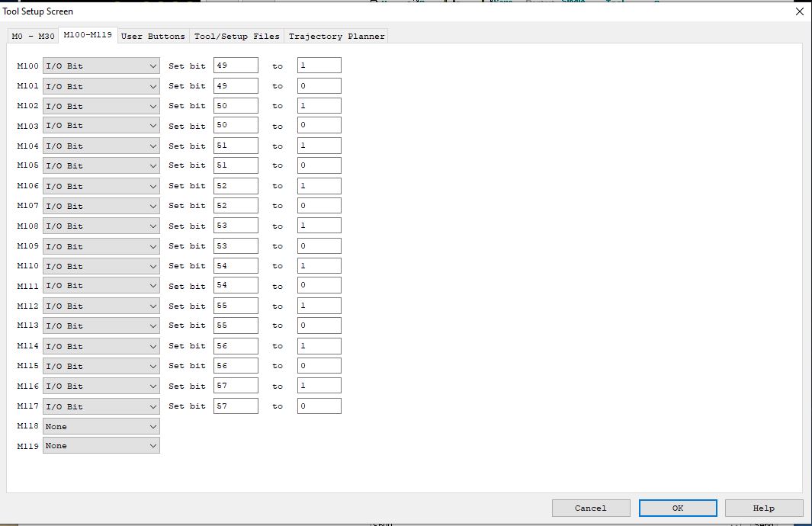Click the M100 bit state value field
The image size is (812, 526).
(319, 66)
